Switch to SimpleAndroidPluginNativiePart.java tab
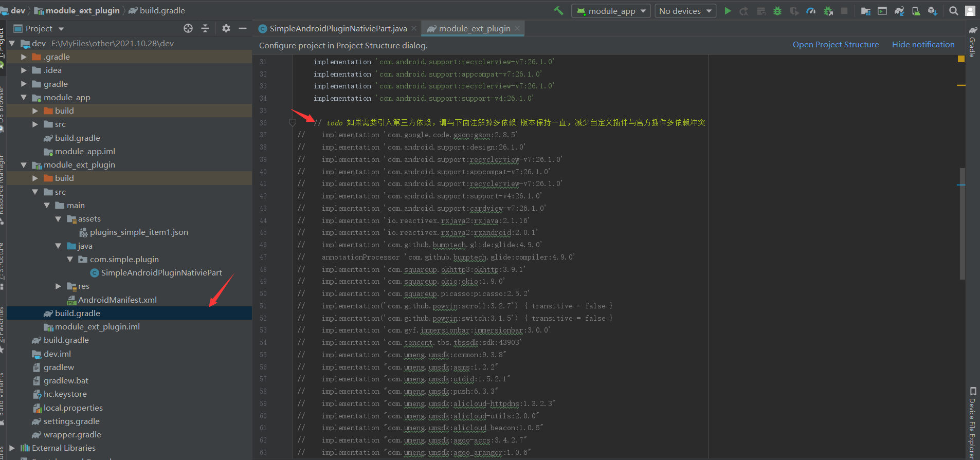The image size is (980, 460). (x=338, y=29)
